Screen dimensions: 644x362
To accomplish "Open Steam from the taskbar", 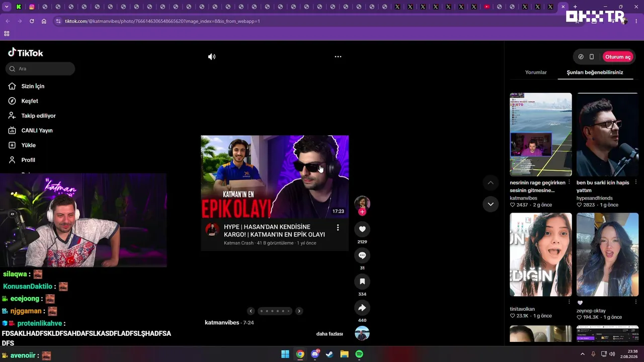I will click(330, 354).
